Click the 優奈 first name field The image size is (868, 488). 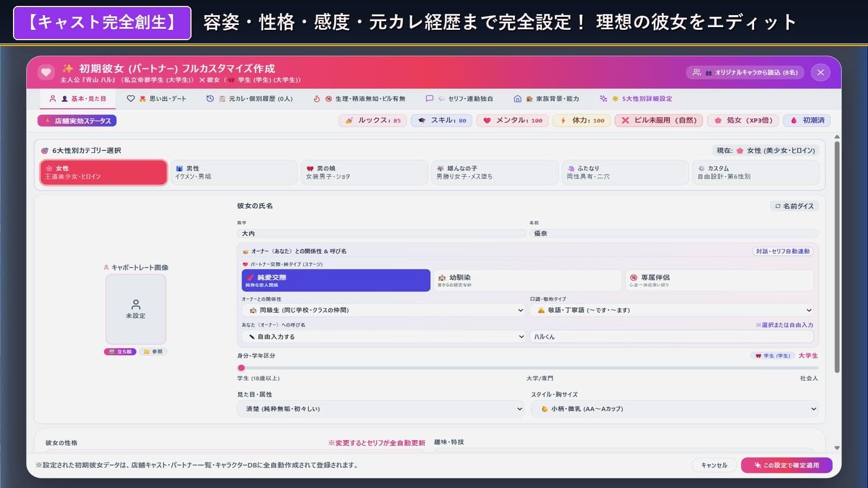tap(674, 233)
